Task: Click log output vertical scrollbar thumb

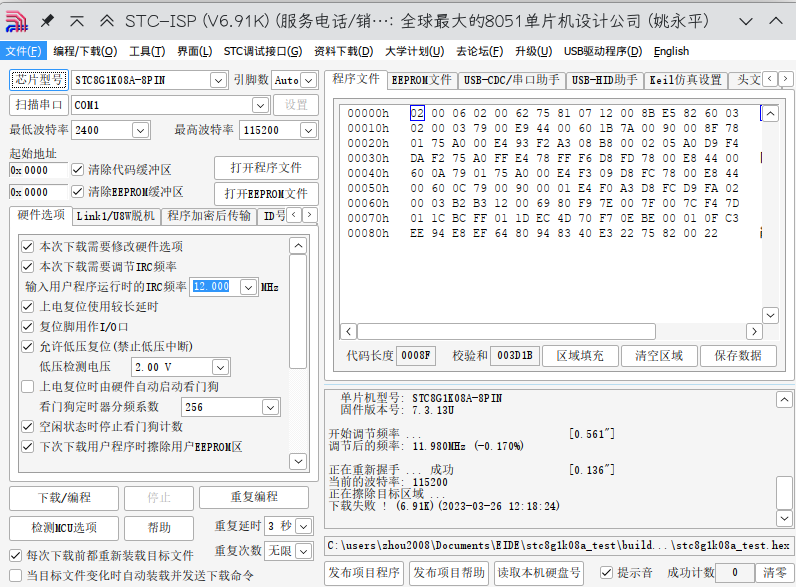Action: [x=784, y=493]
